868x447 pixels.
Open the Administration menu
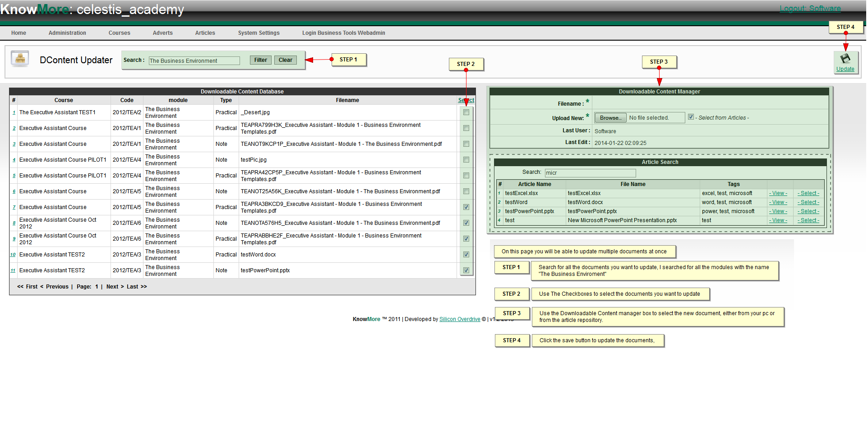67,33
